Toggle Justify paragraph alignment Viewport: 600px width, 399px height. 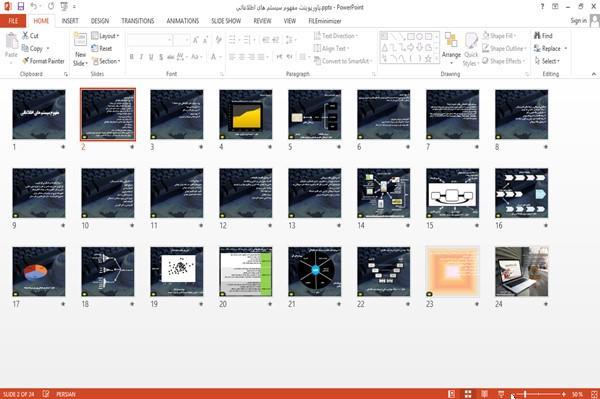[261, 57]
